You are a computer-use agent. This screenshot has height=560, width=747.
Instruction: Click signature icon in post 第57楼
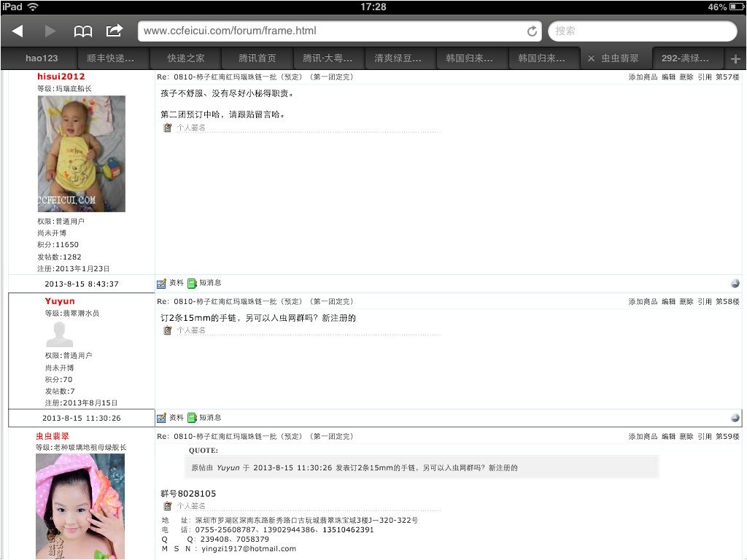[x=168, y=128]
